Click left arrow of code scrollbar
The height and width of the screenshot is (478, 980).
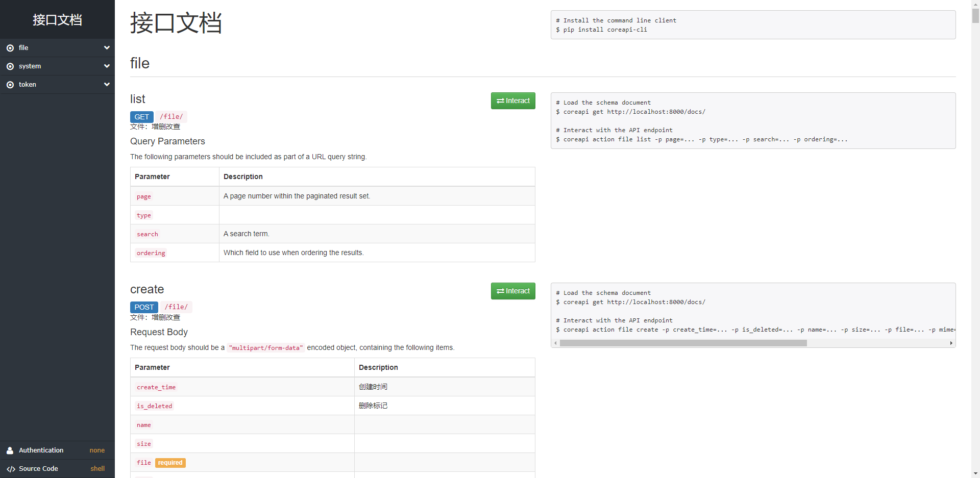coord(555,343)
